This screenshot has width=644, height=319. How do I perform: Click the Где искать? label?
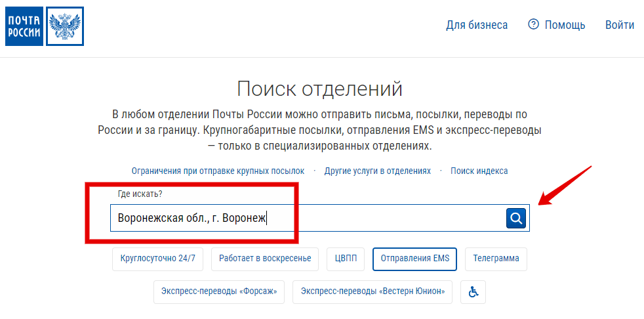point(140,194)
